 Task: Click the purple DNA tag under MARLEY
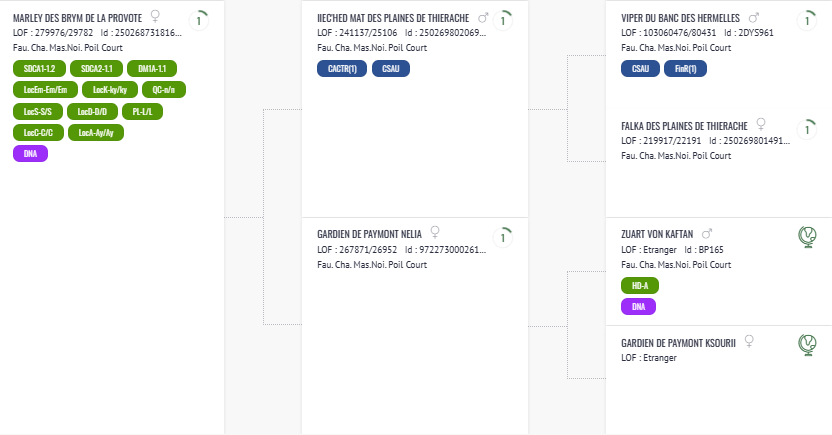pyautogui.click(x=30, y=153)
